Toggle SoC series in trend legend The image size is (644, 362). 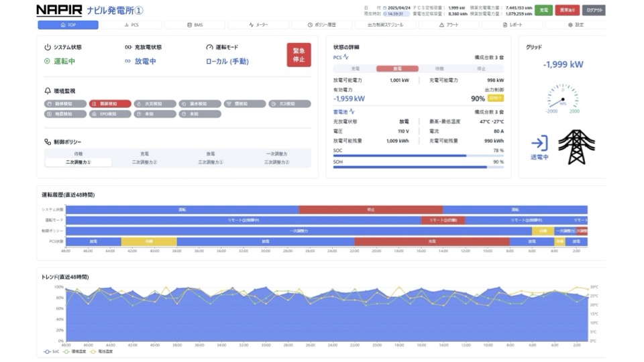(52, 351)
